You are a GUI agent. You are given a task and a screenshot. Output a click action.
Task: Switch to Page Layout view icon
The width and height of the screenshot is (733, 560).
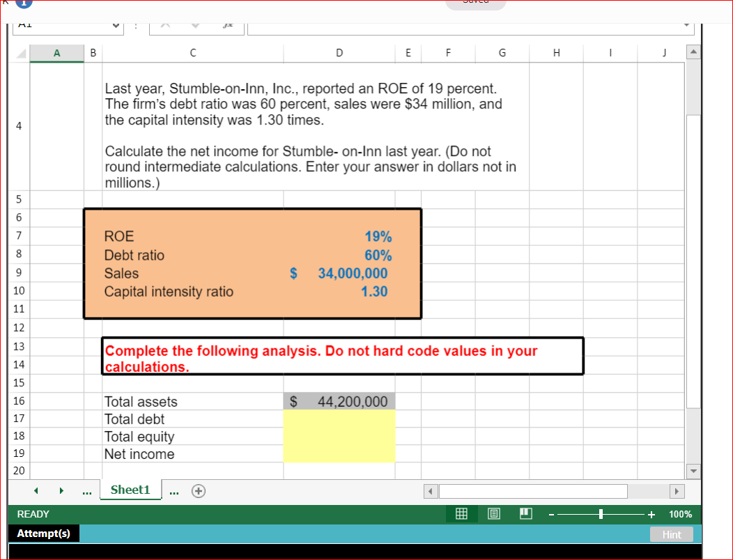point(494,514)
